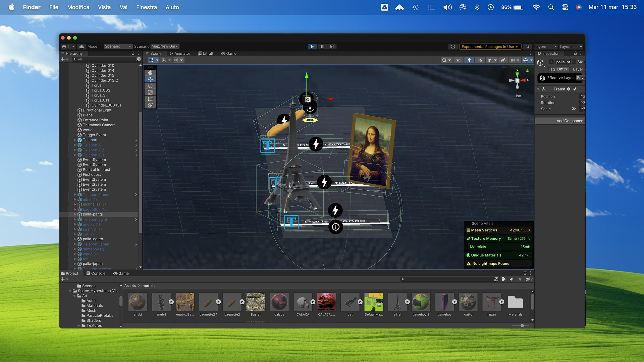The width and height of the screenshot is (644, 362).
Task: Switch to the Animator tab
Action: pyautogui.click(x=180, y=54)
